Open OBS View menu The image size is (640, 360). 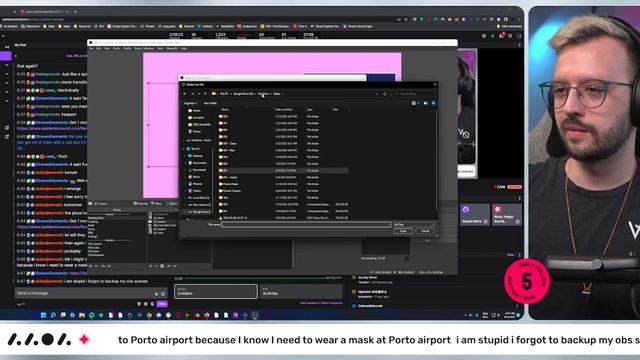(107, 49)
